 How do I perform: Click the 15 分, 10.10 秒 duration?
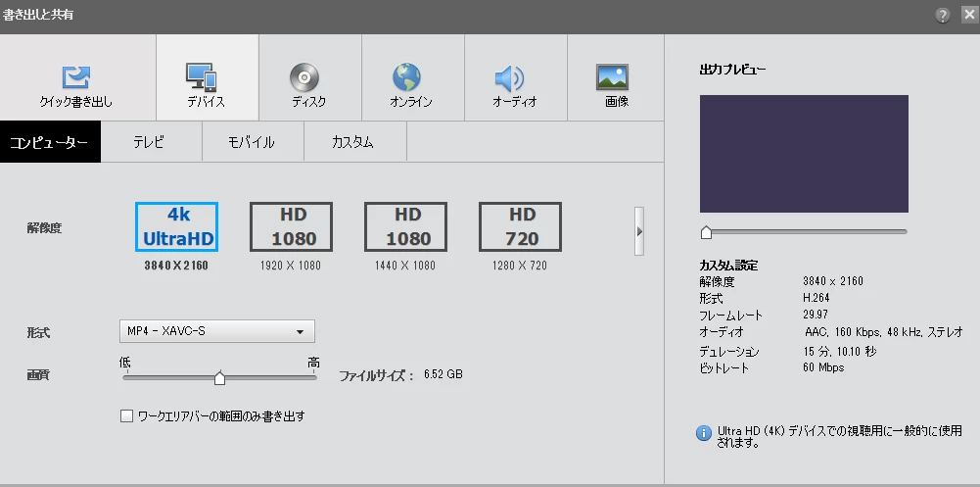pyautogui.click(x=839, y=352)
